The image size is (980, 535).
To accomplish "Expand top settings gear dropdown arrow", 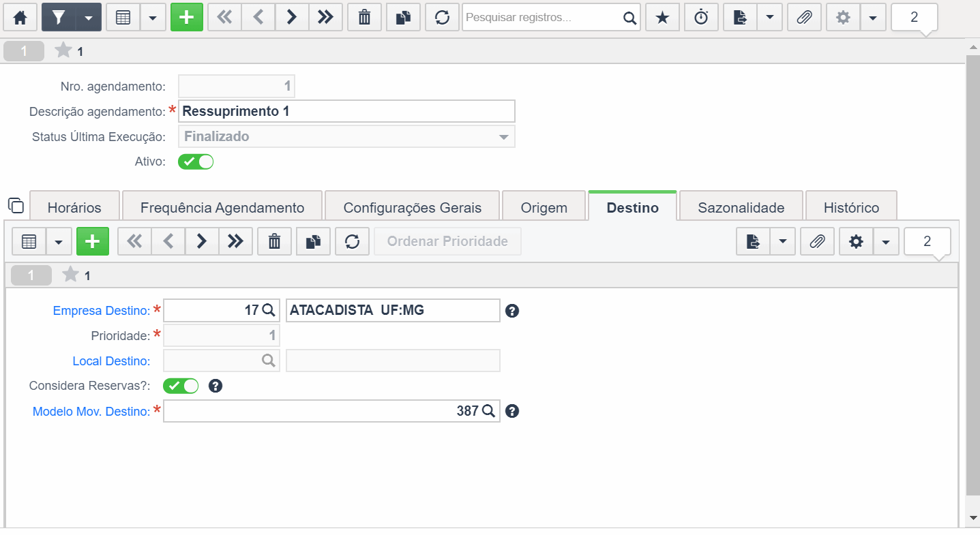I will click(873, 18).
